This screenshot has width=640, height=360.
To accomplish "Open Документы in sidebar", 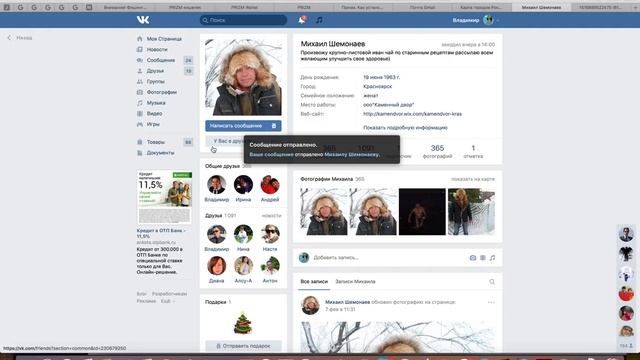I will point(160,153).
